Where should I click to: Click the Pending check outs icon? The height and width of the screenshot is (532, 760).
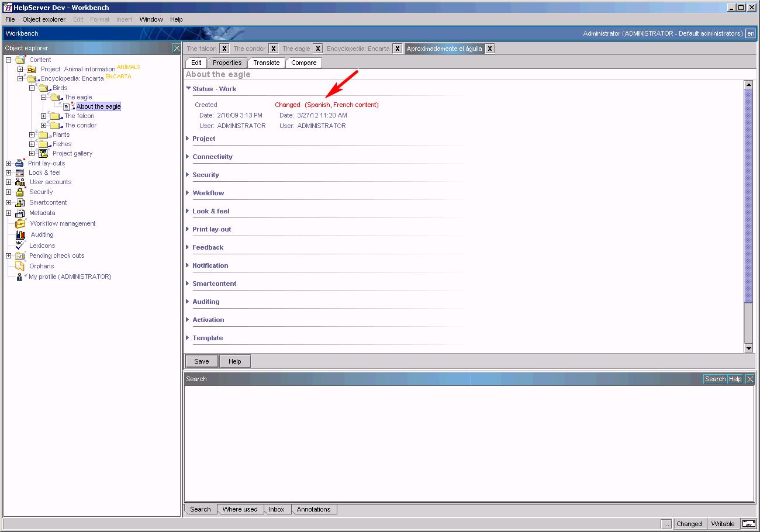pyautogui.click(x=20, y=255)
